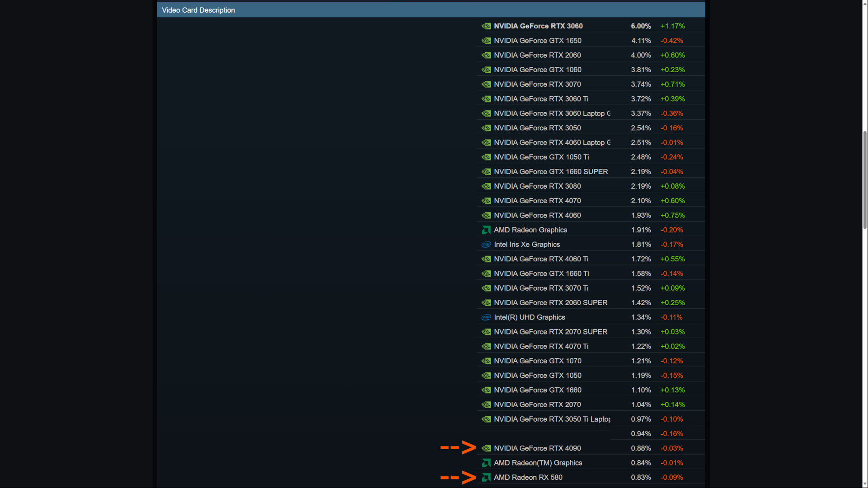Click the scrollbar down arrow
This screenshot has width=868, height=488.
point(865,484)
